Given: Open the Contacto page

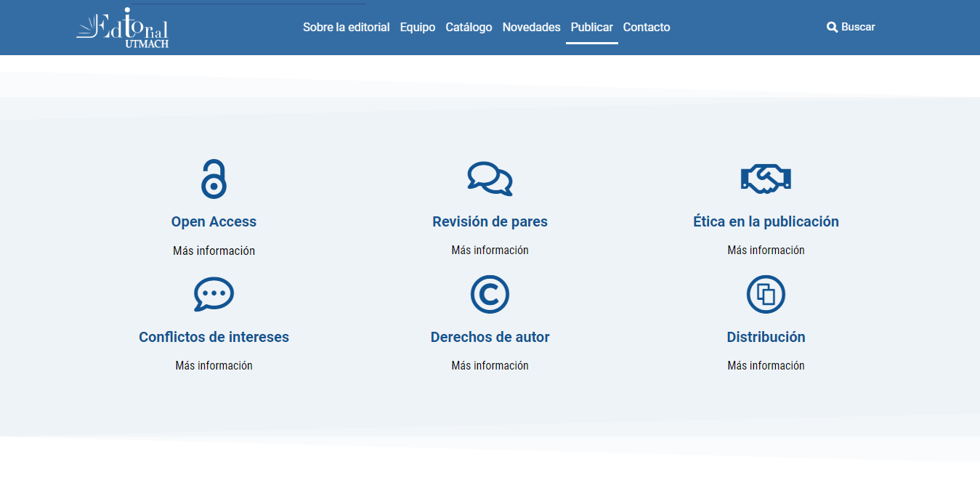Looking at the screenshot, I should [x=647, y=27].
